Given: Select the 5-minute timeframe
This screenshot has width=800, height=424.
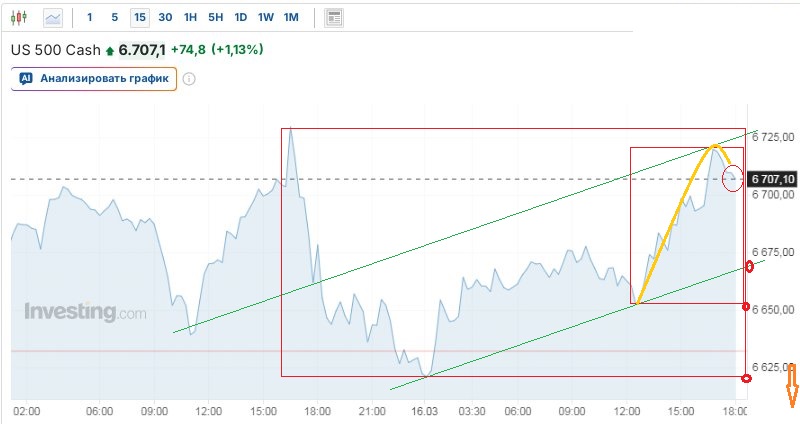Looking at the screenshot, I should [115, 17].
